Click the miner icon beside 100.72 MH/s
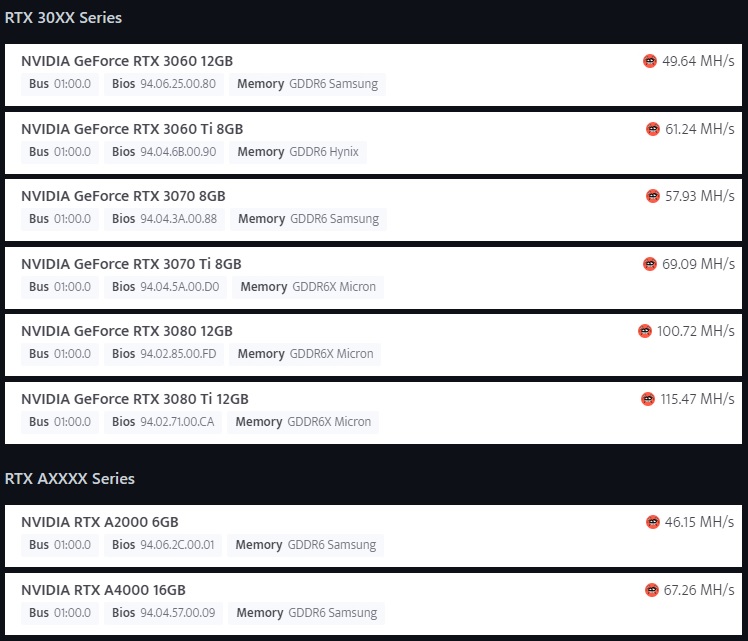This screenshot has height=641, width=748. point(644,331)
